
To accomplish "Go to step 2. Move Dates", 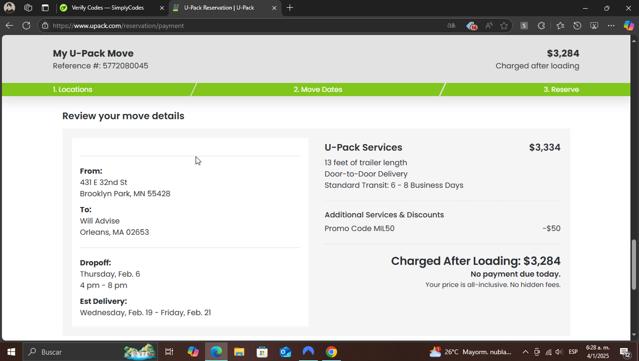I will tap(318, 89).
